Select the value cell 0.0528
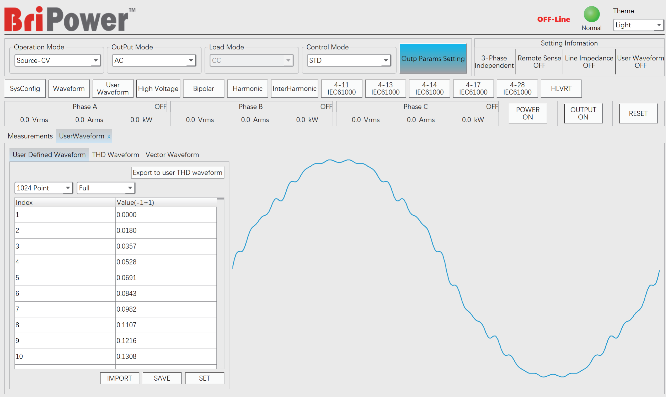This screenshot has height=397, width=666. coord(166,262)
